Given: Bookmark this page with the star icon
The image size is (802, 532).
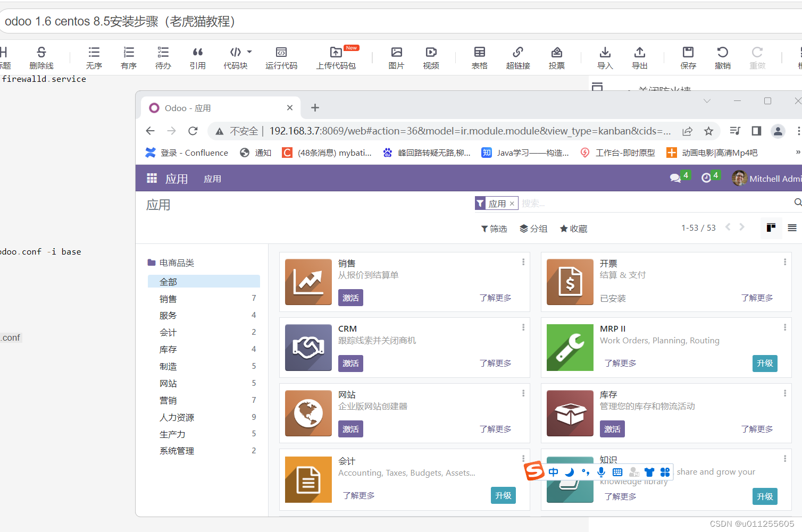Looking at the screenshot, I should 708,131.
